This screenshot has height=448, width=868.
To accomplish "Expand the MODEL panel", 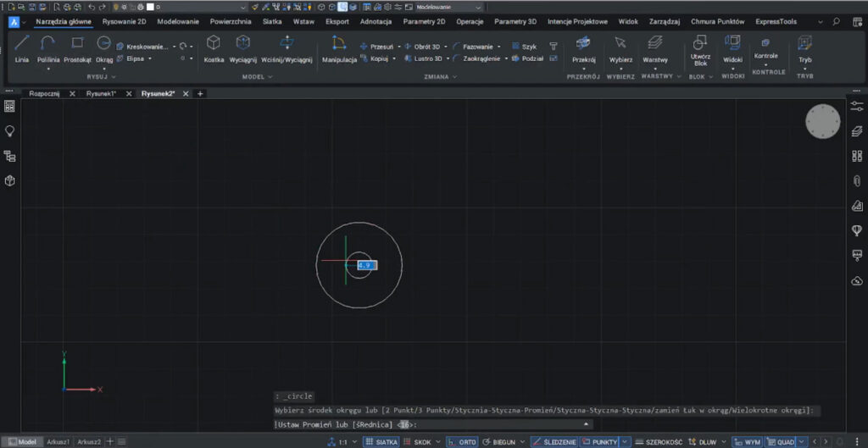I will (x=258, y=77).
